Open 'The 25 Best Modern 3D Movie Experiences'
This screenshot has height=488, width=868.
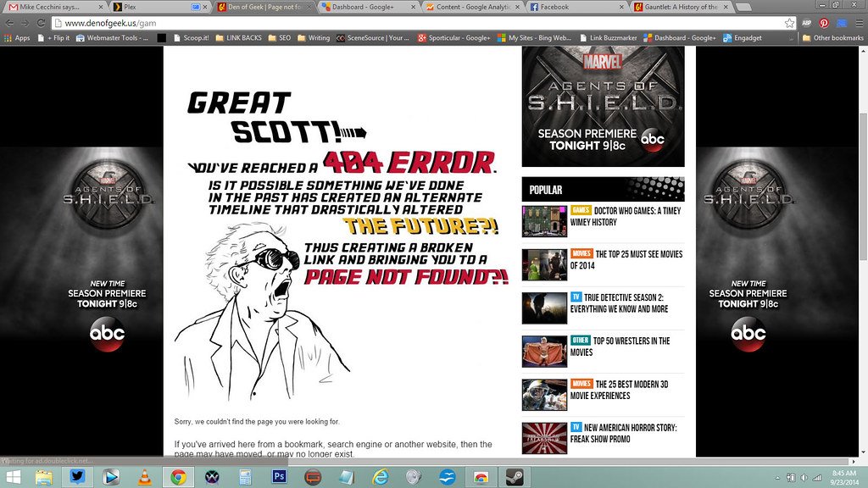click(619, 390)
